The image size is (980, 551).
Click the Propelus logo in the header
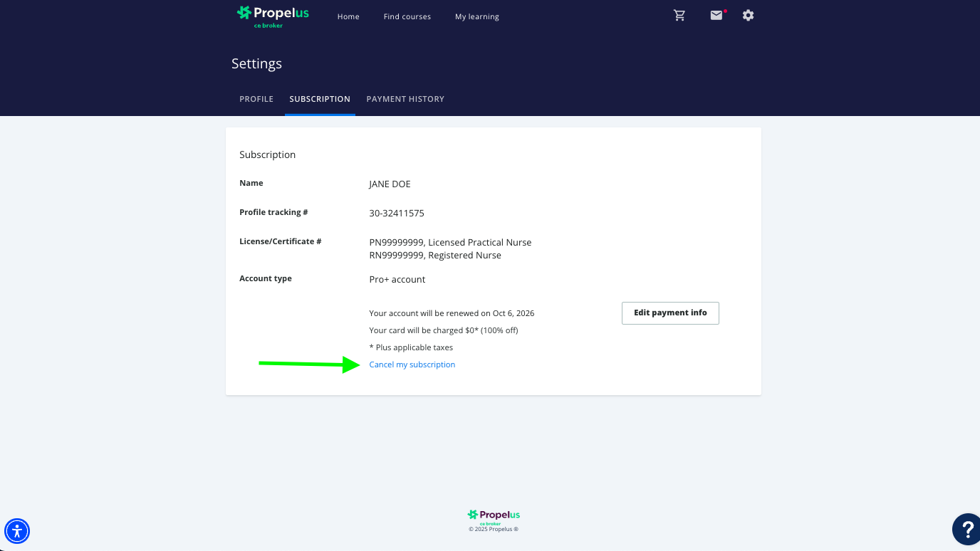coord(273,16)
